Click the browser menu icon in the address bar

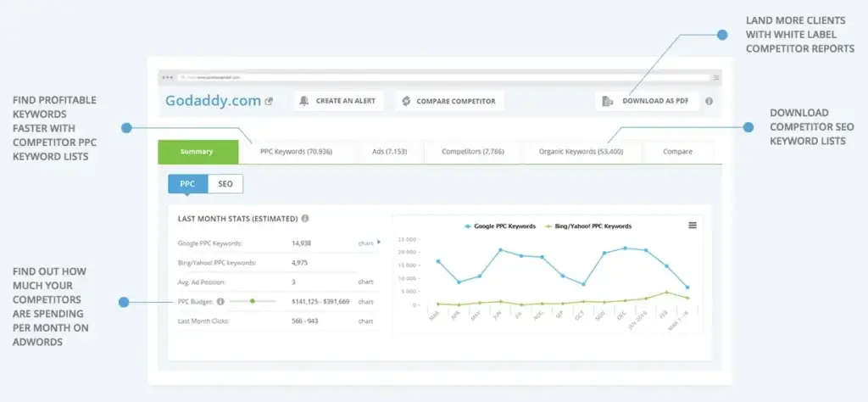(x=716, y=77)
